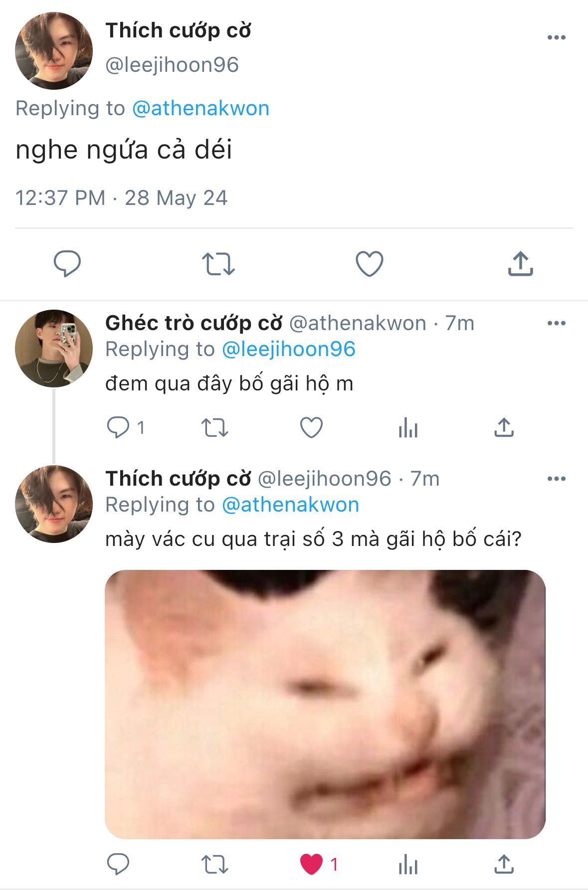Image resolution: width=588 pixels, height=890 pixels.
Task: Open @leejihoon96 link in the second reply
Action: pos(288,349)
